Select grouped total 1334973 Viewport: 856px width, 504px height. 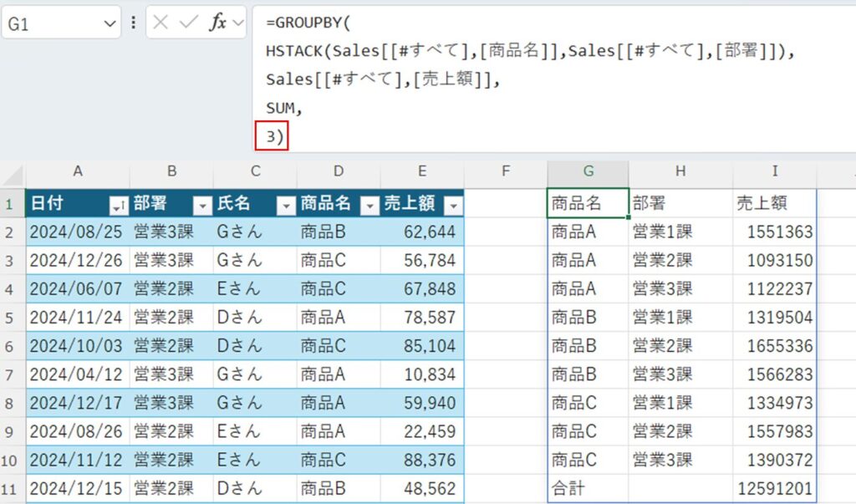tap(775, 403)
